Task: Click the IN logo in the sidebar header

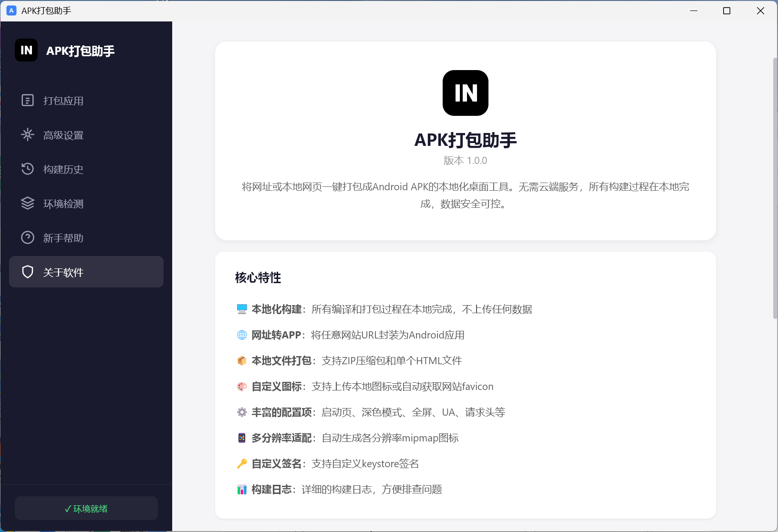Action: (x=26, y=50)
